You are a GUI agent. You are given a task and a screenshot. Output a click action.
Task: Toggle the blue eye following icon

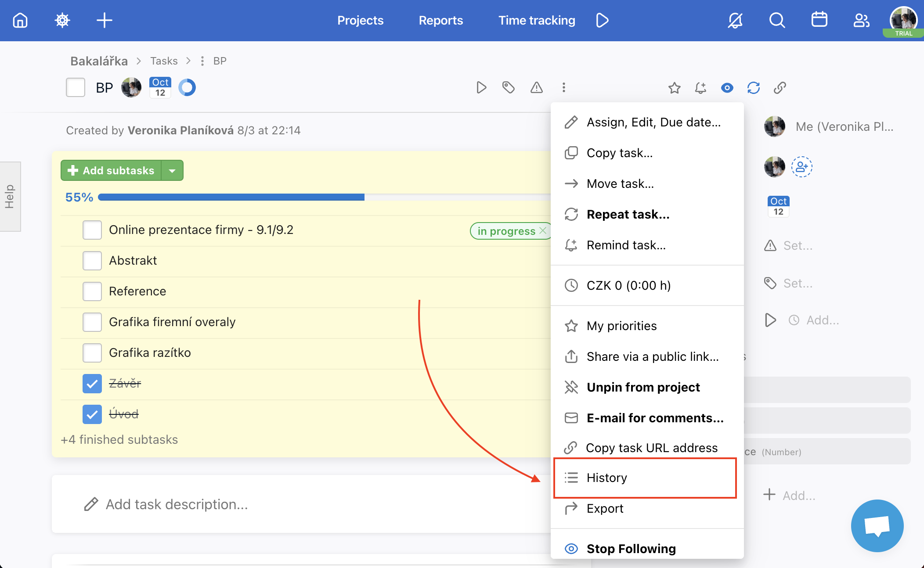coord(727,88)
